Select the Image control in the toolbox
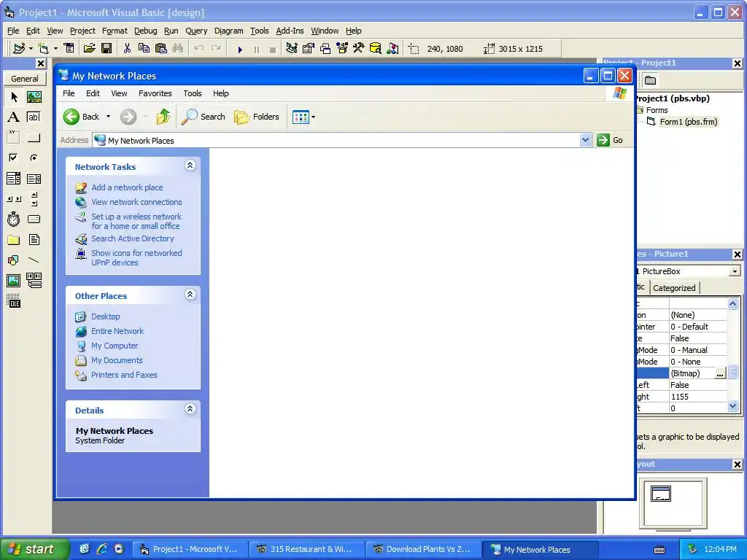 point(14,281)
